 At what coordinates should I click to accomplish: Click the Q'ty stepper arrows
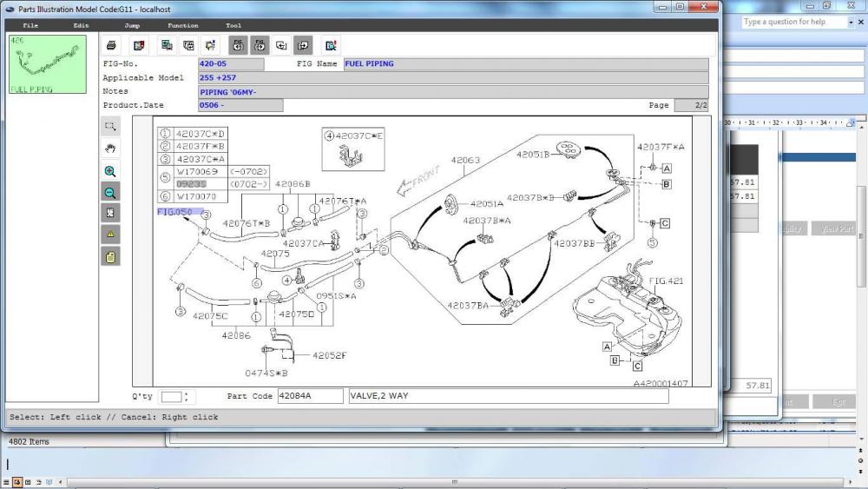pos(187,397)
